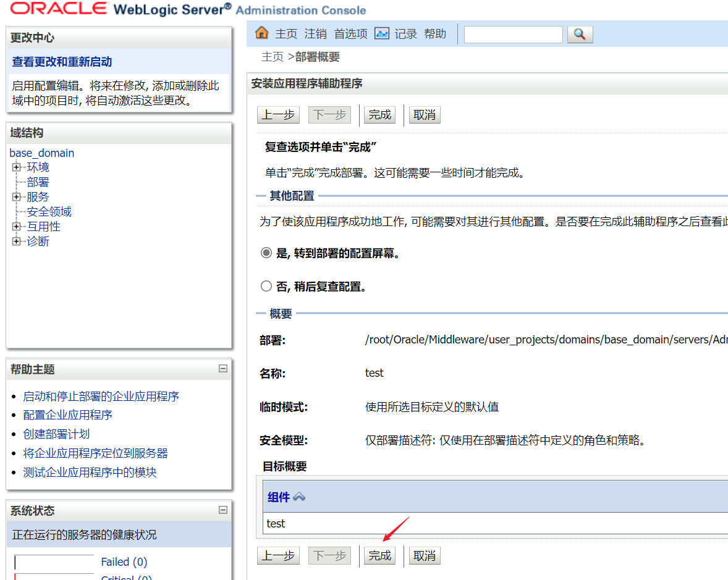Open 首选项 preferences
Image resolution: width=728 pixels, height=580 pixels.
[350, 34]
